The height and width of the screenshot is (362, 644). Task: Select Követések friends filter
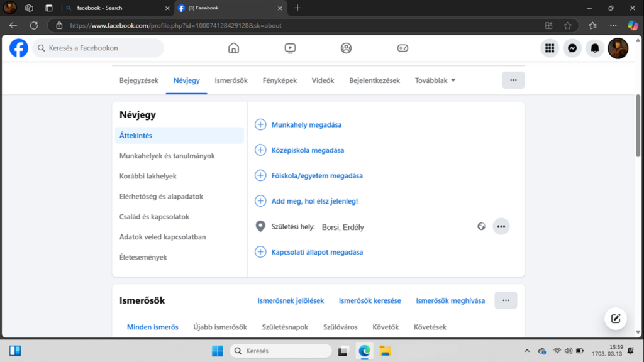430,327
